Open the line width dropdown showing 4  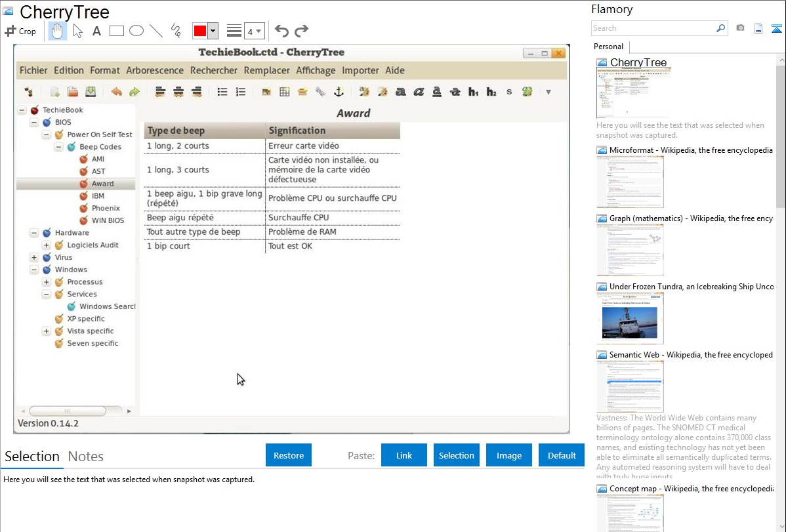(254, 31)
